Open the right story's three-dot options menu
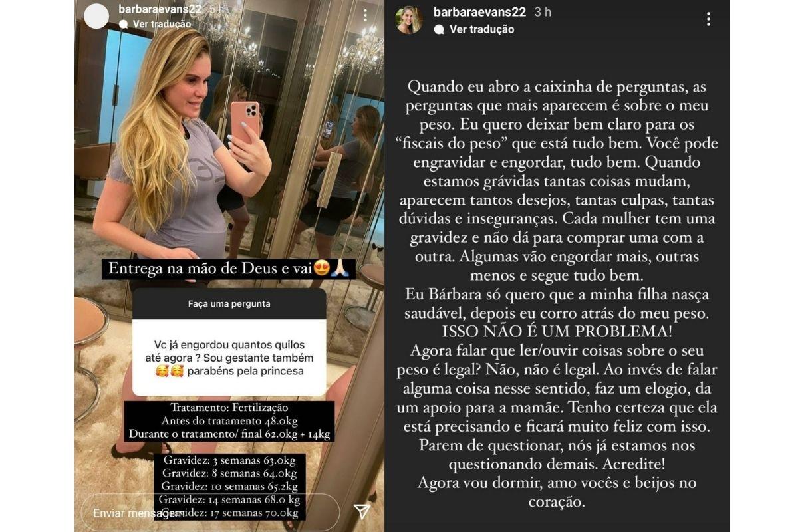Screen dimensions: 798x532 coord(708,19)
